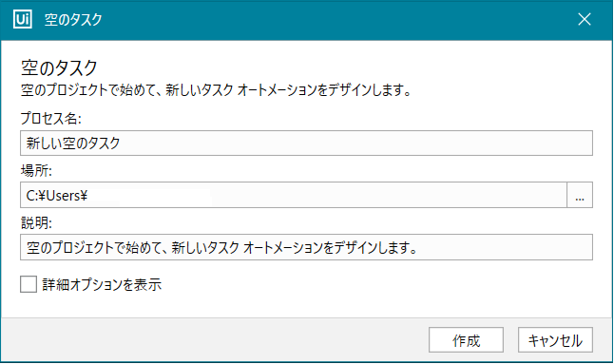
Task: Click the empty gray footer area beside 作成
Action: (x=216, y=339)
